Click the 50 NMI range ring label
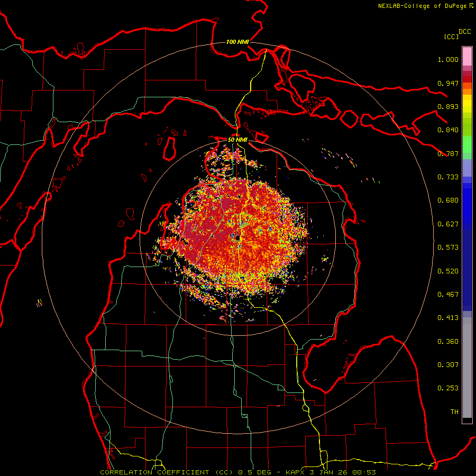The image size is (476, 476). coord(237,140)
